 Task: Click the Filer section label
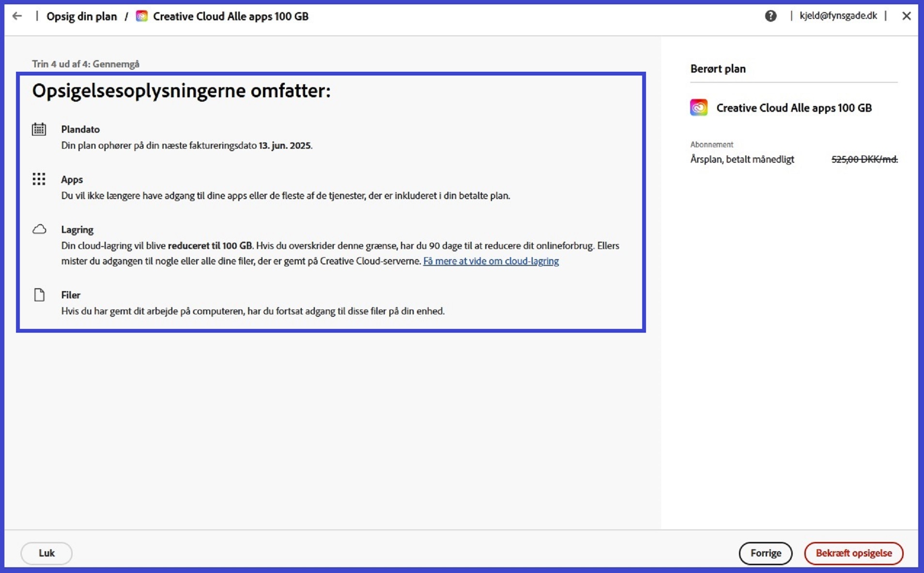point(71,295)
